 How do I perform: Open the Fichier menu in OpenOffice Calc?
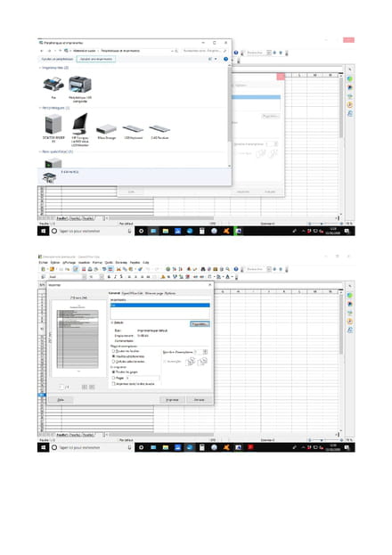click(x=43, y=263)
